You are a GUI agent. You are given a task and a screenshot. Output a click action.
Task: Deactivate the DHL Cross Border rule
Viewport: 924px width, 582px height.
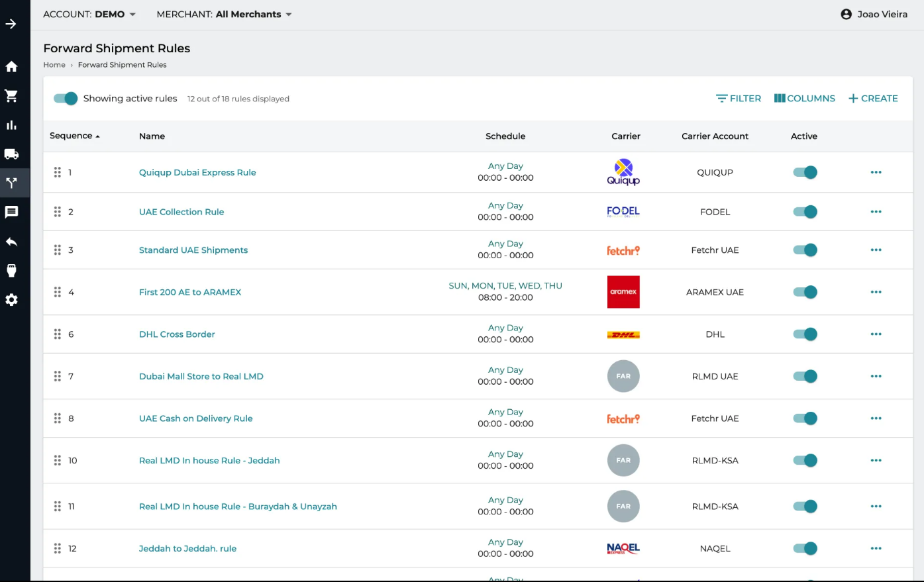coord(805,334)
